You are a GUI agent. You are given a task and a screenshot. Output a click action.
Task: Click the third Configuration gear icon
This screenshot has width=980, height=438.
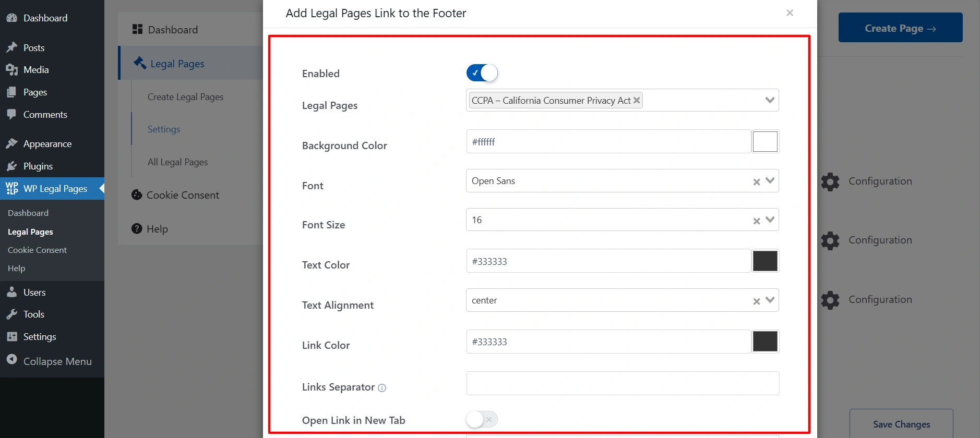pos(830,300)
